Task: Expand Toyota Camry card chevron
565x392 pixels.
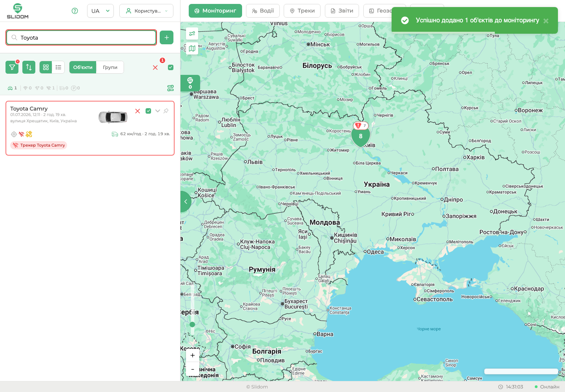Action: pos(158,111)
